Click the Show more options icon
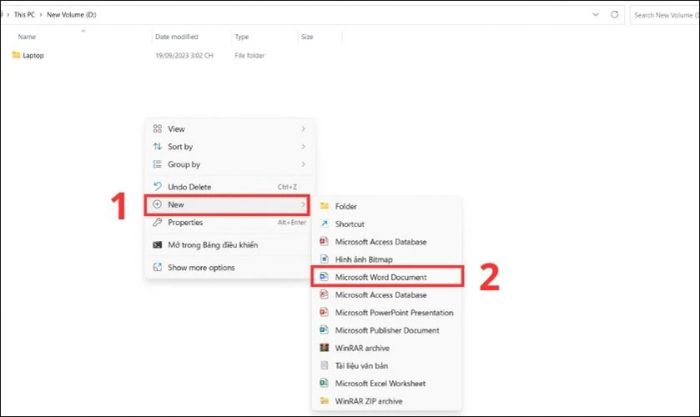 [157, 267]
